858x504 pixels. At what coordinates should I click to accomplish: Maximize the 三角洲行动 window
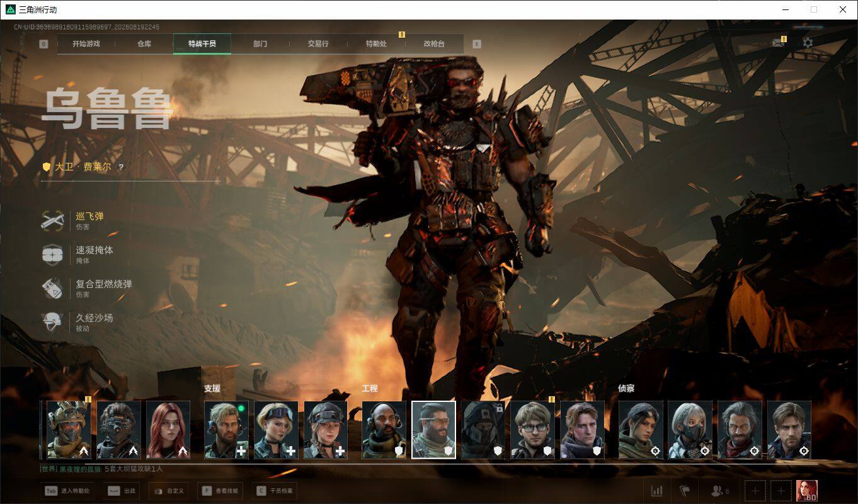coord(814,9)
